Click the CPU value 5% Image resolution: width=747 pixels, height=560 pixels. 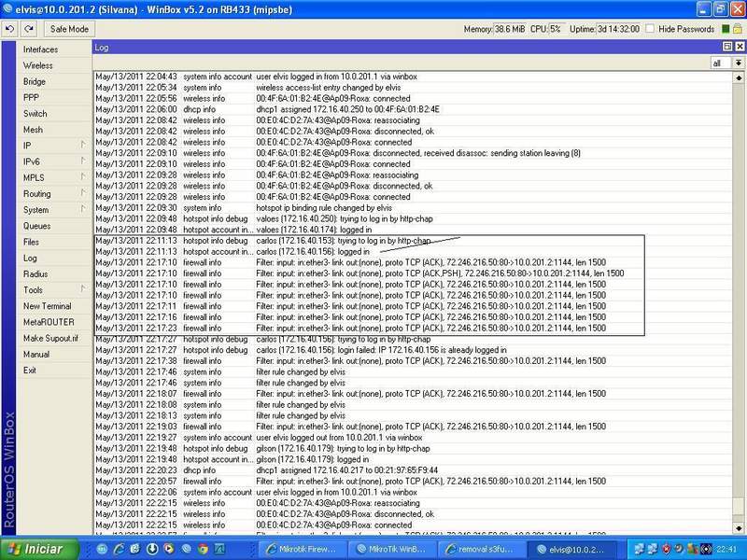(556, 29)
